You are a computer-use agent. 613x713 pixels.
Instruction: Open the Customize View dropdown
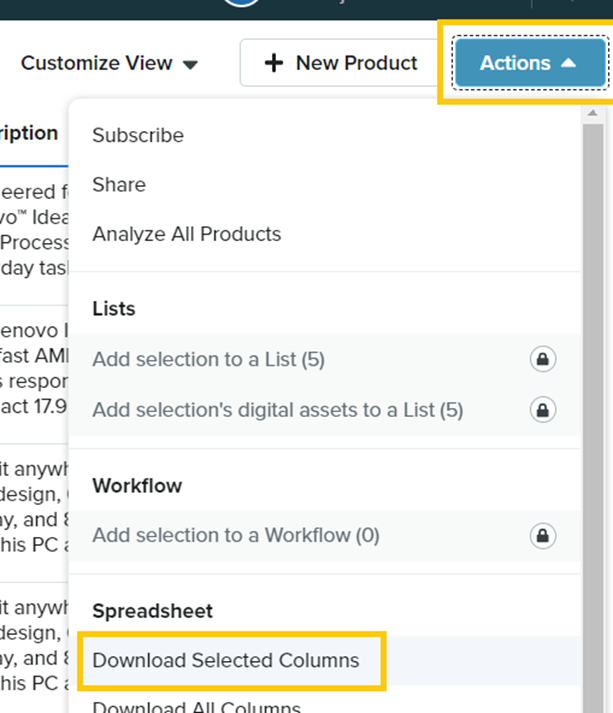[x=109, y=63]
